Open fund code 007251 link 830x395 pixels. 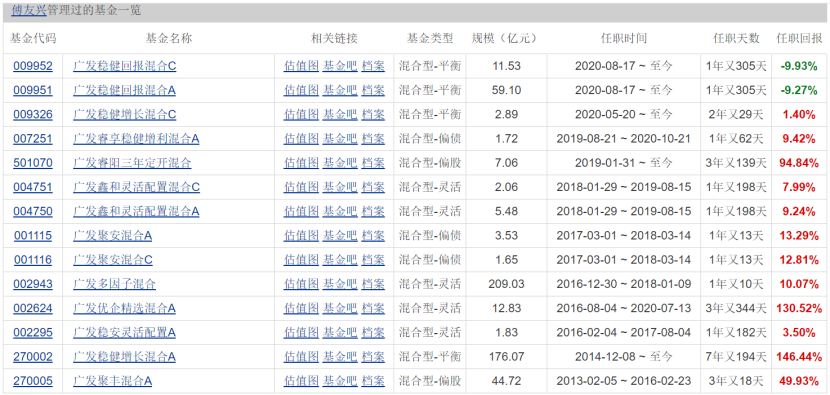33,139
